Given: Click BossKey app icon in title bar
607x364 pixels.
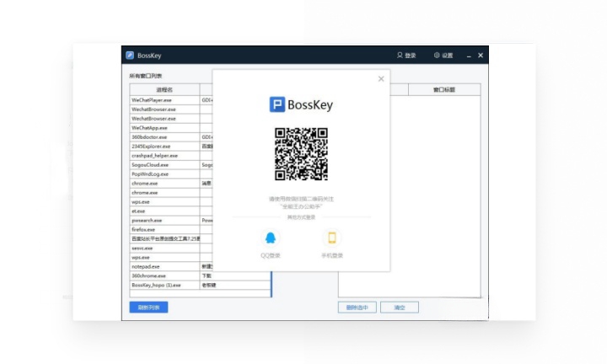Looking at the screenshot, I should (x=130, y=56).
